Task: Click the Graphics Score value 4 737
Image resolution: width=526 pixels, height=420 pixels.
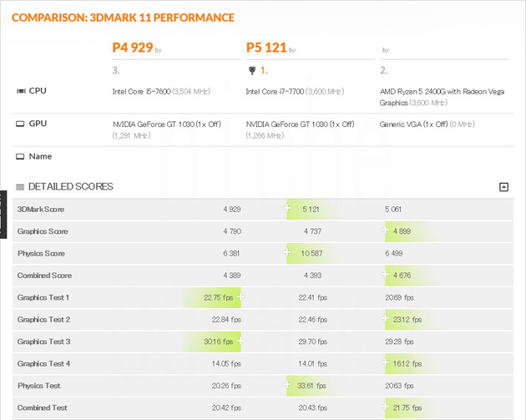Action: tap(312, 231)
